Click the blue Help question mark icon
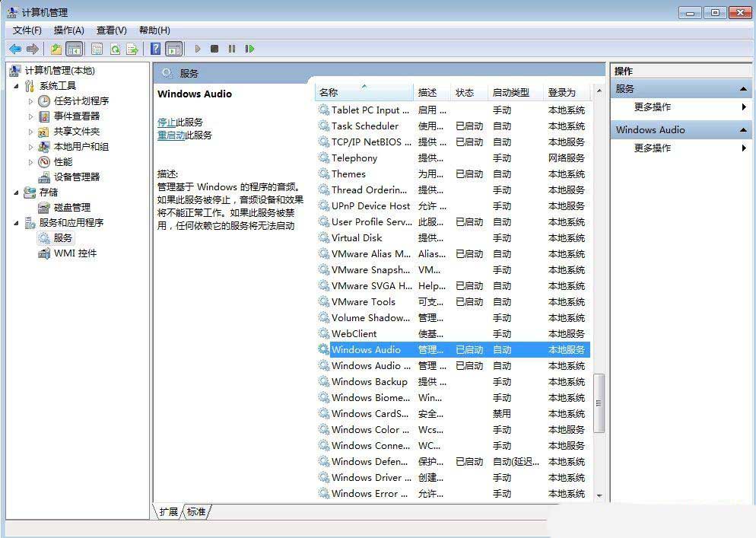 [156, 49]
